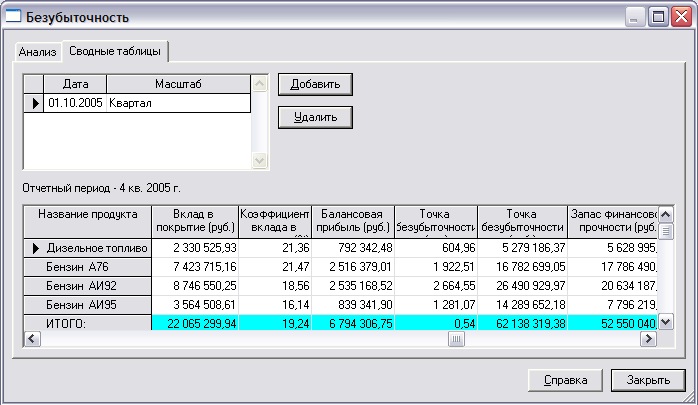Click the profit cell 839 341,90
Viewport: 698px width, 405px height.
pos(353,305)
